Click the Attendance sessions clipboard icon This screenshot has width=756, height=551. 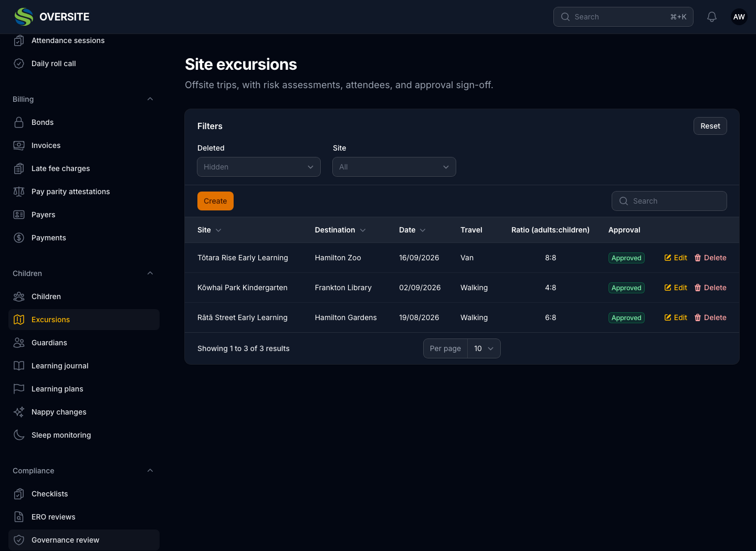(19, 40)
